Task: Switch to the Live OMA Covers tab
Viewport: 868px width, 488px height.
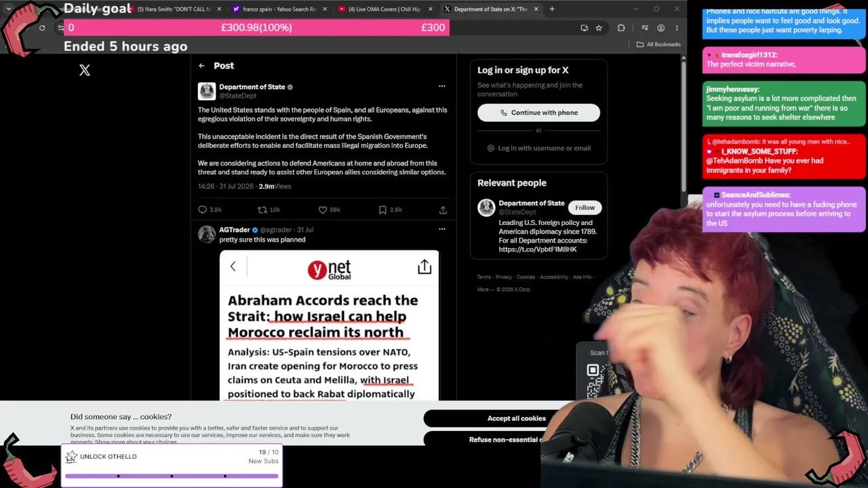Action: [383, 9]
